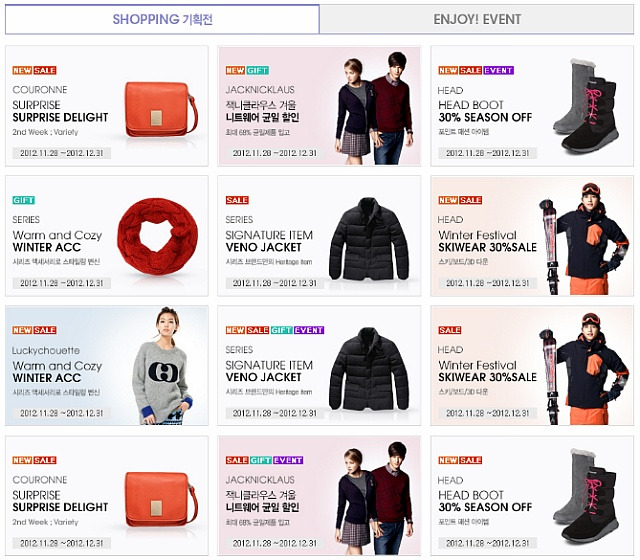Open the Luckychouette brand link
This screenshot has height=560, width=640.
46,350
